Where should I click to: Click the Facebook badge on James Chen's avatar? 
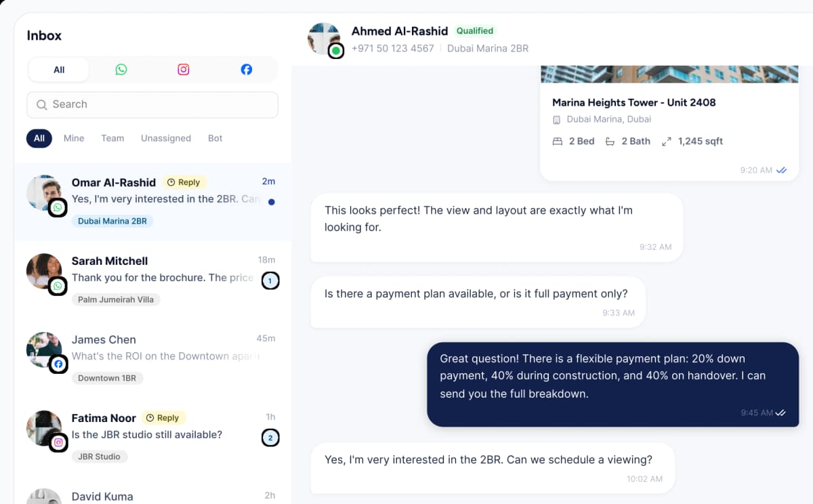(58, 364)
